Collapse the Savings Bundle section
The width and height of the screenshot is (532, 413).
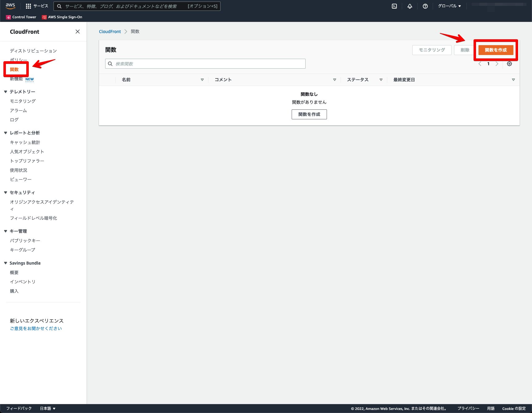(6, 263)
